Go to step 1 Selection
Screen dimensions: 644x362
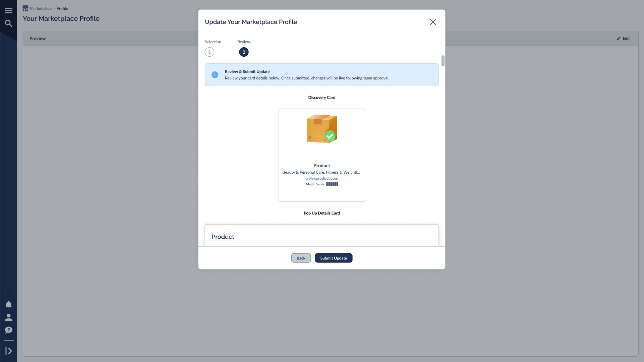coord(210,52)
